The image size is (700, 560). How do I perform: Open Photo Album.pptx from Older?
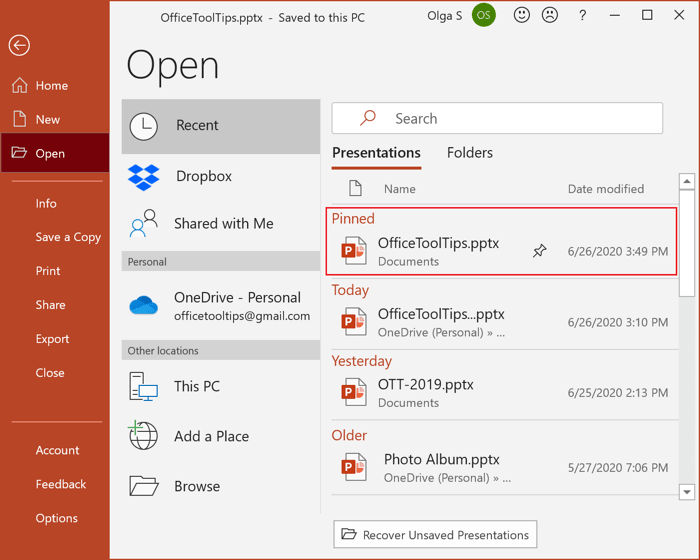point(504,468)
